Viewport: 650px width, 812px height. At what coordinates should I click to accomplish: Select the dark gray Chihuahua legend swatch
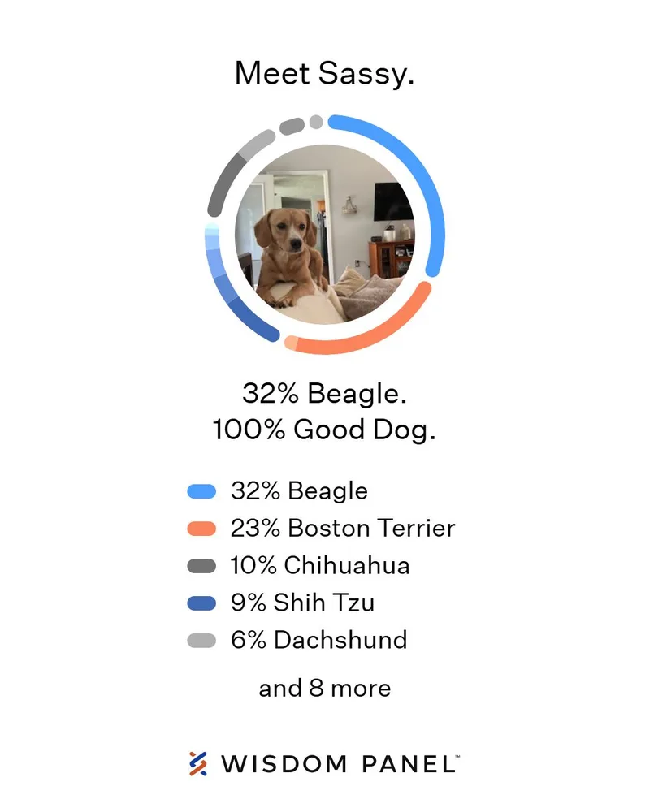201,566
